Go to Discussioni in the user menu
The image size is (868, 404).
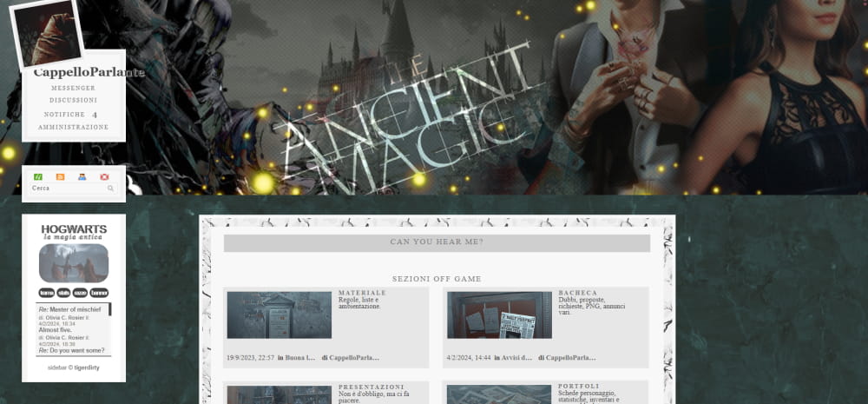(73, 100)
